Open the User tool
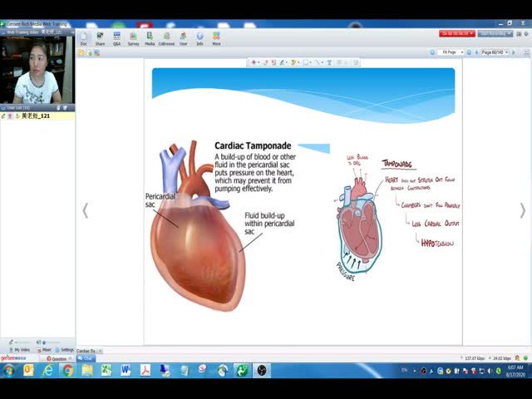Viewport: 532px width, 399px height. tap(183, 39)
